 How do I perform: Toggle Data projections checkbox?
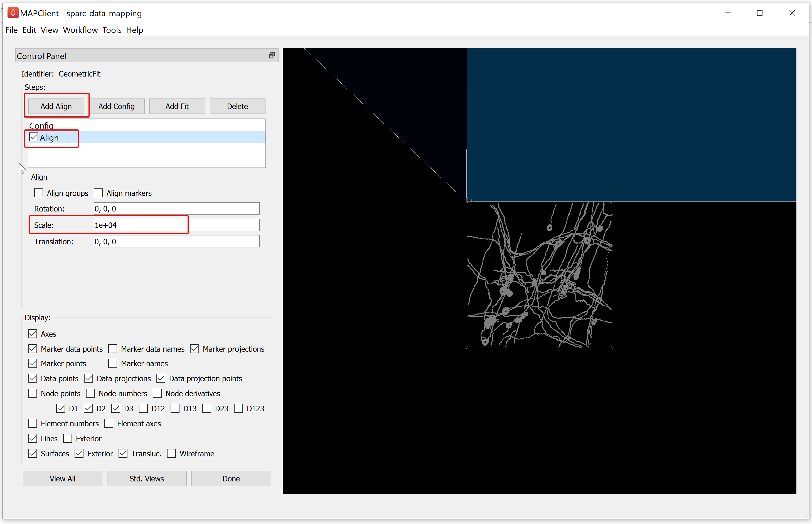tap(88, 378)
